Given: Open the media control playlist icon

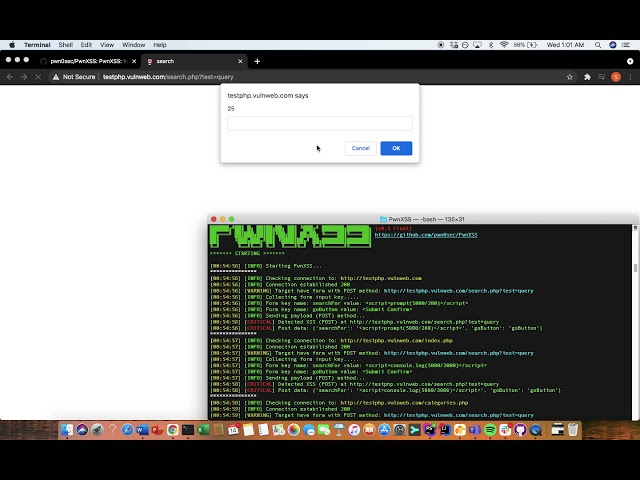Looking at the screenshot, I should [602, 77].
